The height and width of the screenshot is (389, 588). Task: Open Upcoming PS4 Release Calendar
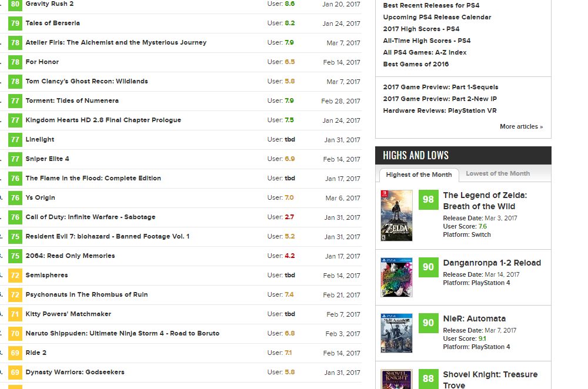click(x=437, y=17)
